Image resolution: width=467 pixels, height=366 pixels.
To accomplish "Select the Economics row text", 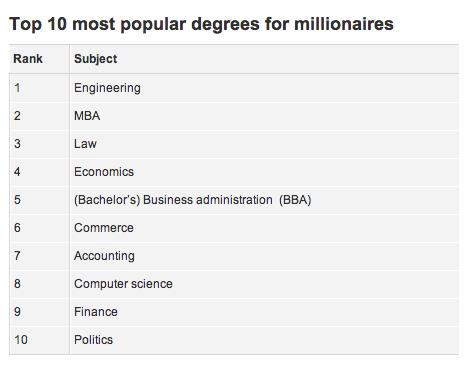I will 104,172.
